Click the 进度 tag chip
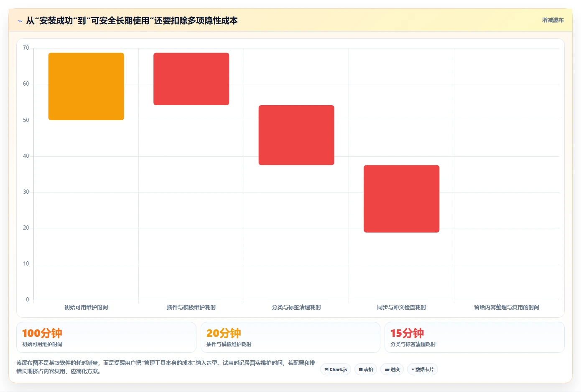The image size is (581, 392). point(392,369)
